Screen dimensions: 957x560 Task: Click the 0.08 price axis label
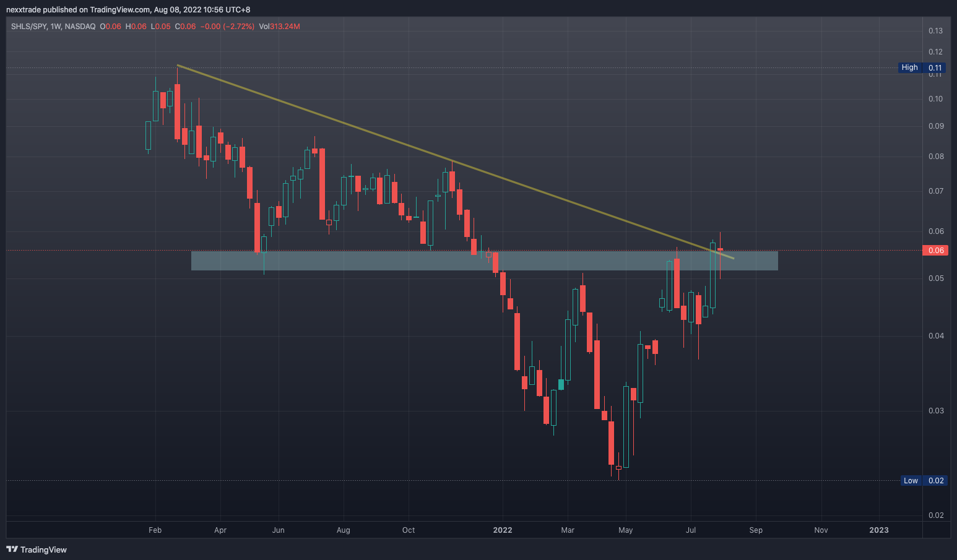point(935,157)
